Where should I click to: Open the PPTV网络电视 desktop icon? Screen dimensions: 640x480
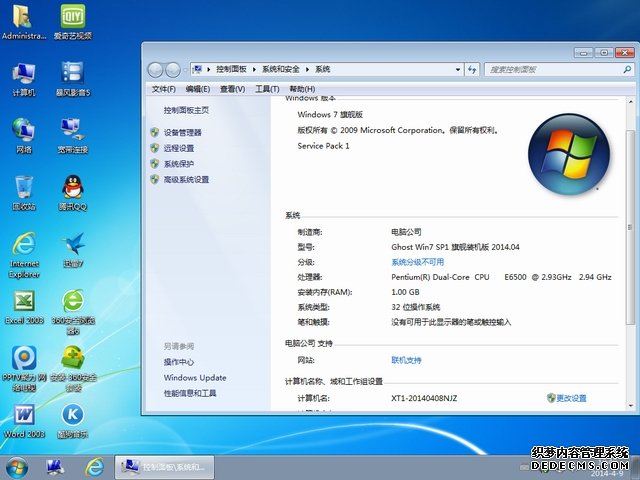(x=24, y=369)
